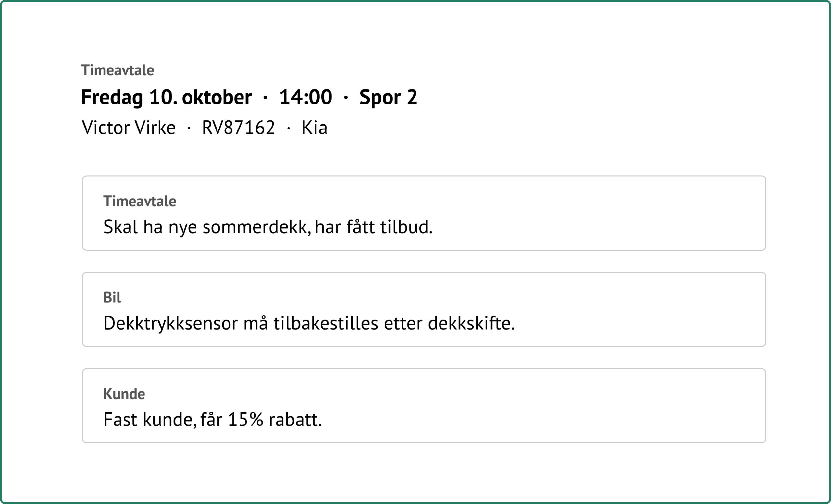Click the Bil card label

pyautogui.click(x=112, y=297)
